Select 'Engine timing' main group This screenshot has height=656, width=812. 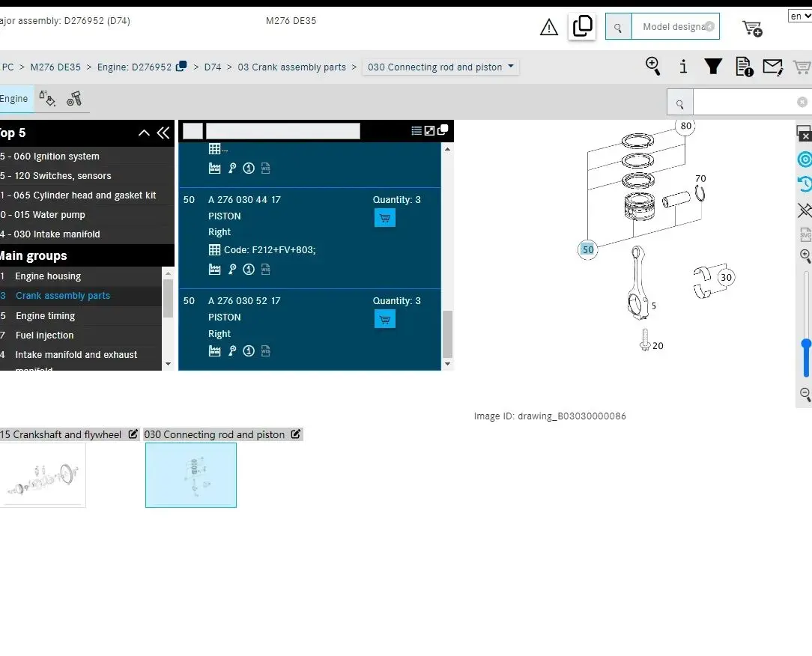tap(46, 315)
